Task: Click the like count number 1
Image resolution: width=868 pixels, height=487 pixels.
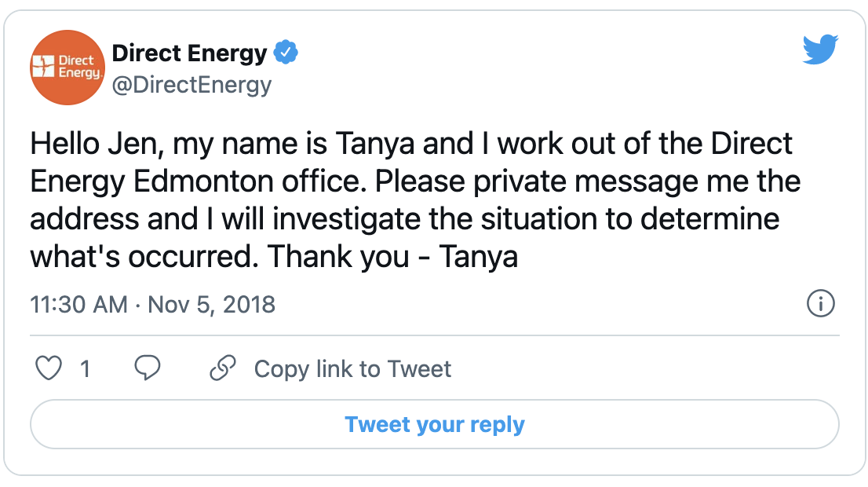Action: tap(85, 368)
